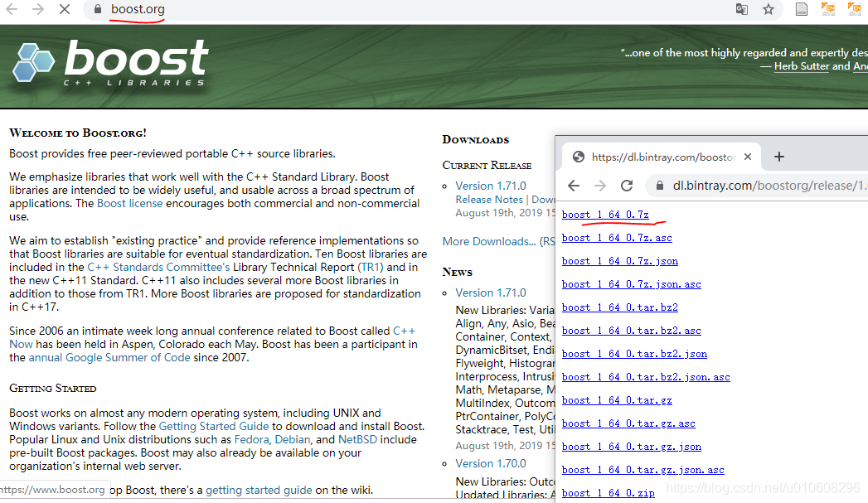Image resolution: width=868 pixels, height=503 pixels.
Task: Follow the Getting Started Guide link
Action: pyautogui.click(x=213, y=425)
